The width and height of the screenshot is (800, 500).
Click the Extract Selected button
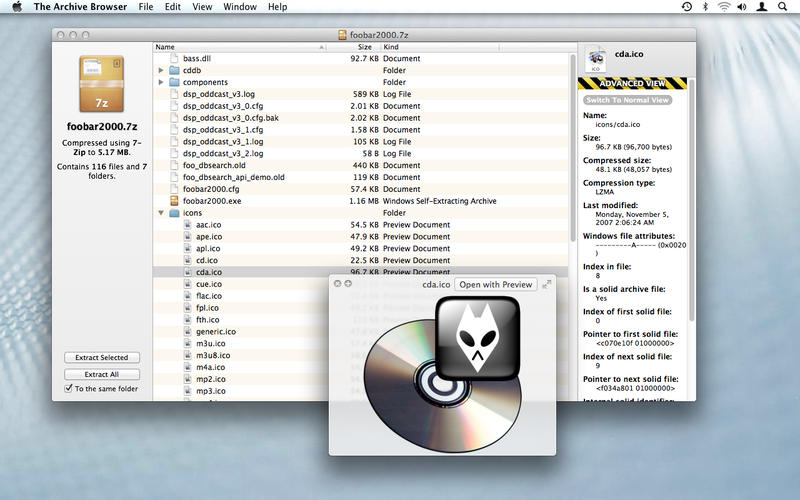[102, 358]
